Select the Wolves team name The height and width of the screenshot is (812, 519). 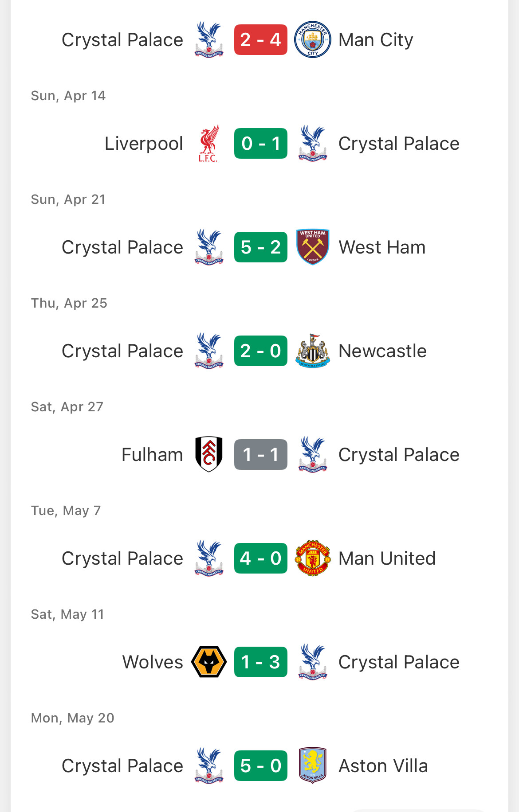point(153,662)
